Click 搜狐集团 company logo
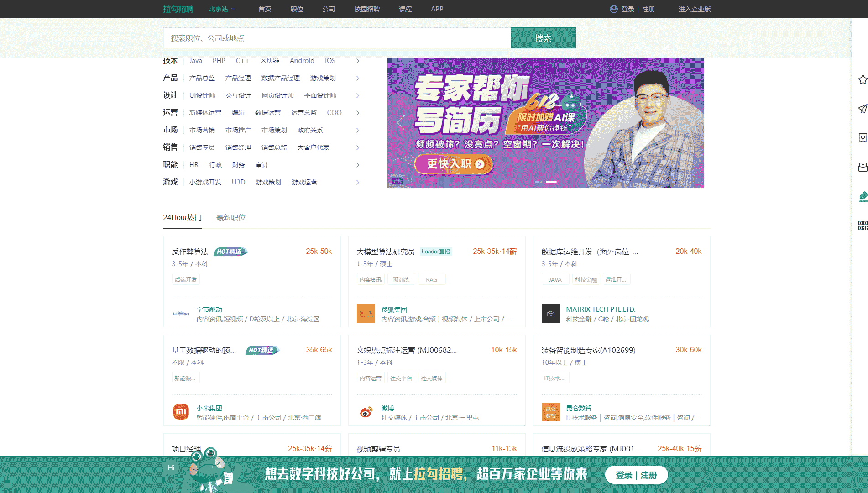Image resolution: width=868 pixels, height=493 pixels. coord(366,314)
